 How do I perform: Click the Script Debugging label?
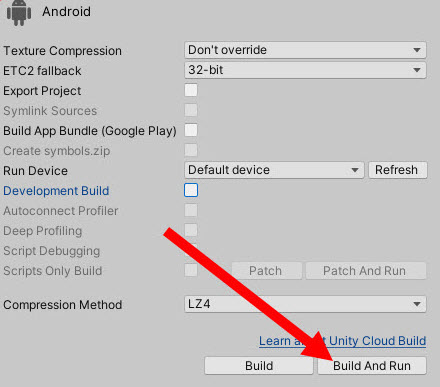click(x=52, y=251)
